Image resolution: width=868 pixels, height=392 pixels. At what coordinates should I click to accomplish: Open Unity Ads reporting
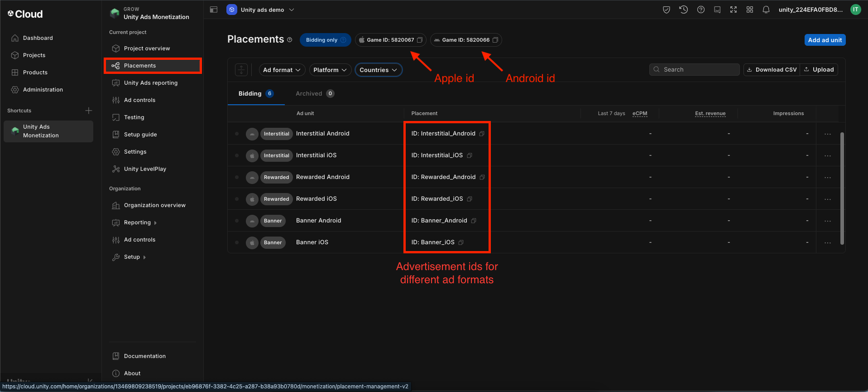[x=153, y=83]
